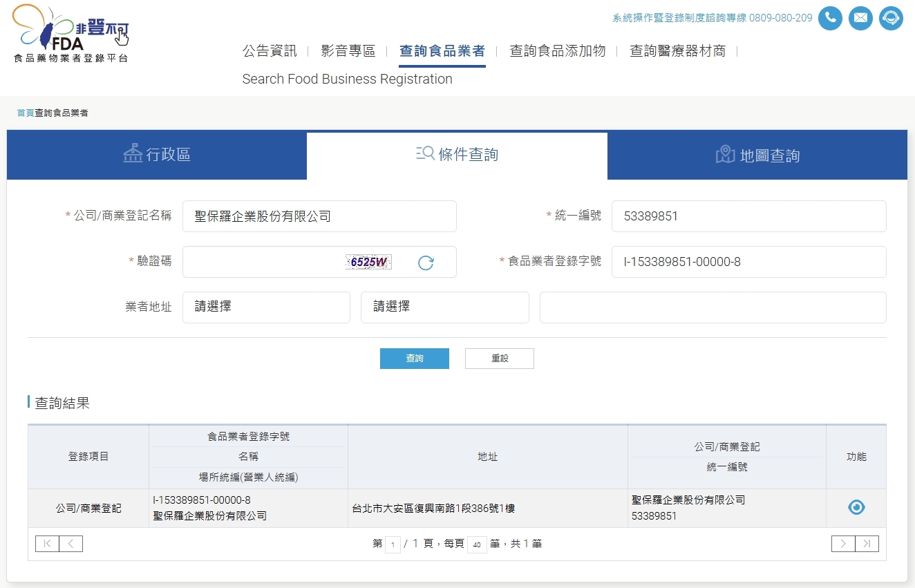
Task: Open the customer service headset icon
Action: [891, 18]
